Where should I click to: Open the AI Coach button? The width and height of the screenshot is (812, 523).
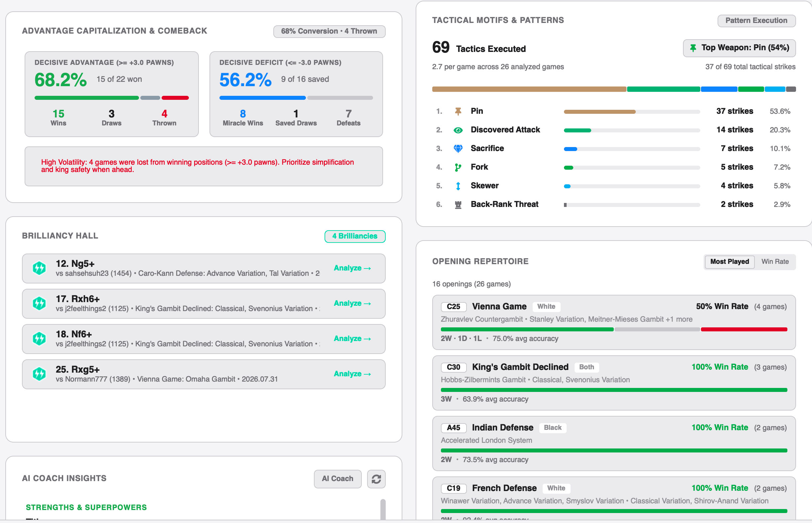(338, 479)
